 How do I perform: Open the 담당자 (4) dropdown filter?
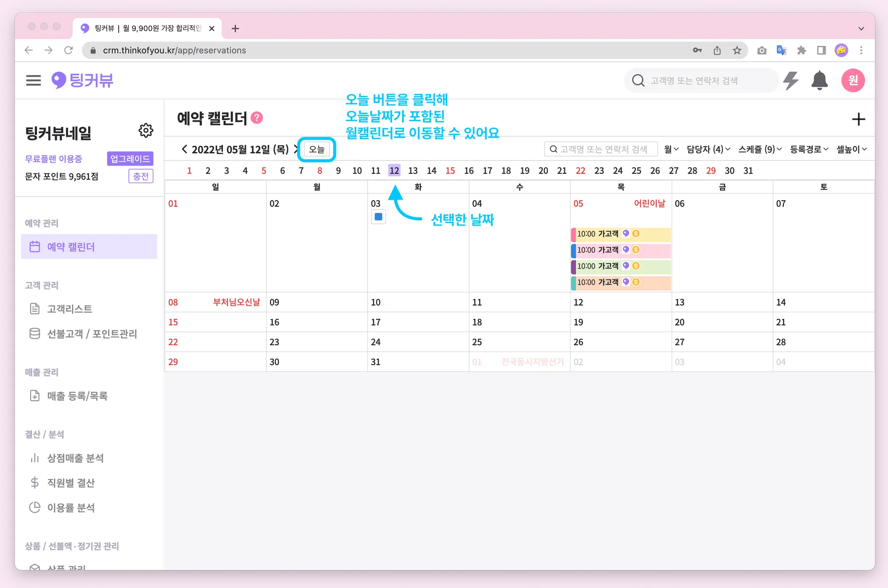[708, 149]
